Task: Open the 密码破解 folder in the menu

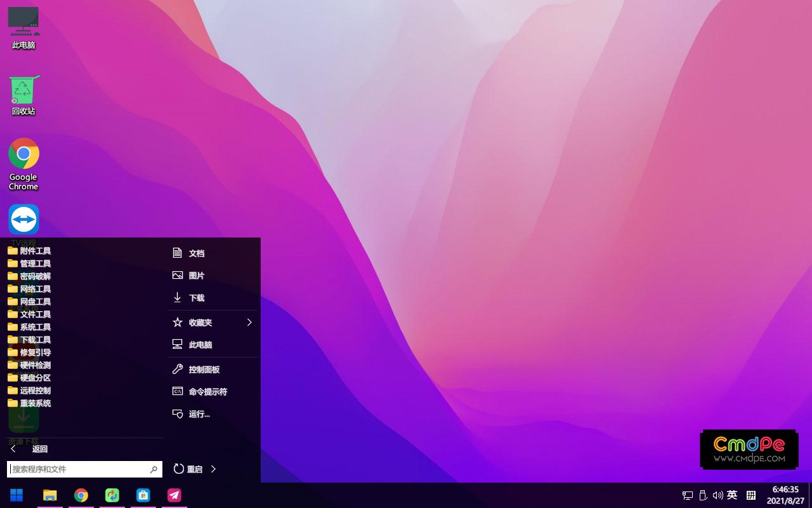Action: tap(35, 276)
